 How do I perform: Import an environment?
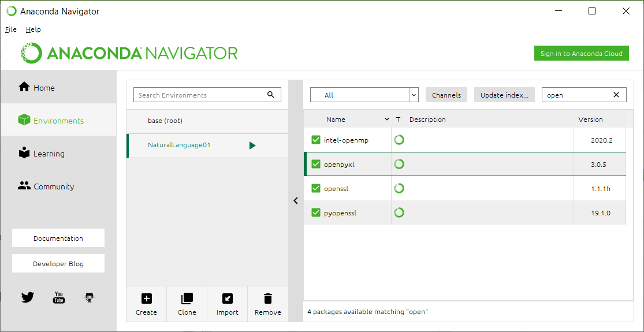point(227,304)
